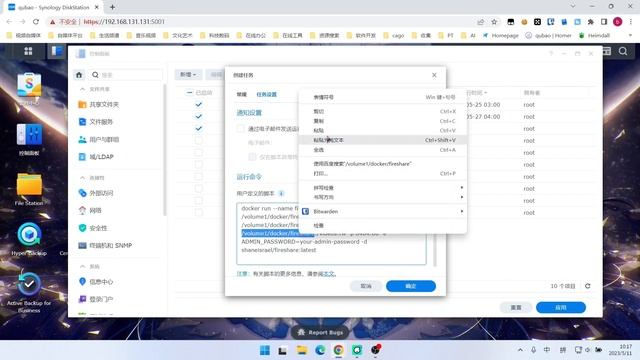Viewport: 640px width, 360px height.
Task: Click the Control Panel home icon
Action: tap(79, 75)
